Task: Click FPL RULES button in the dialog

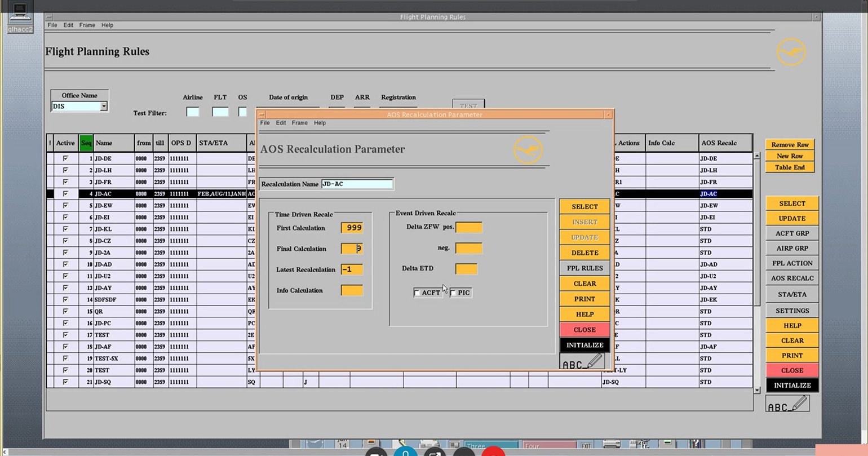Action: click(584, 268)
